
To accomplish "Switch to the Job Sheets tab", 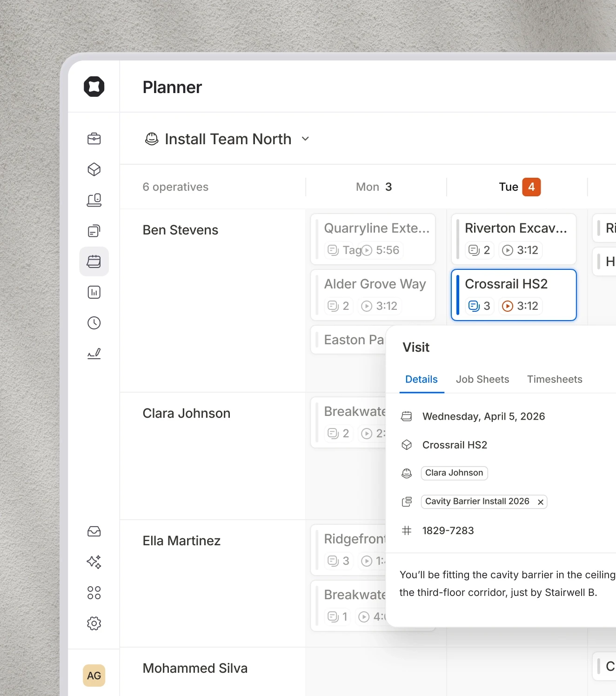I will pos(482,379).
